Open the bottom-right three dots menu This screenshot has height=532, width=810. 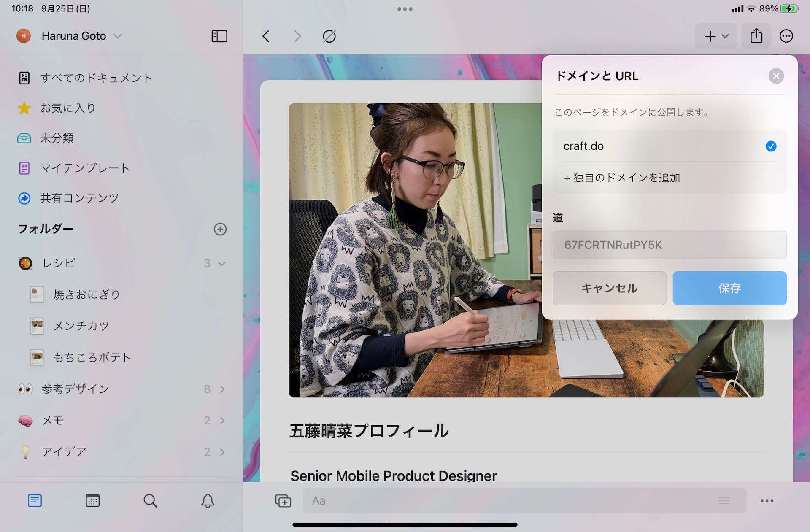767,501
